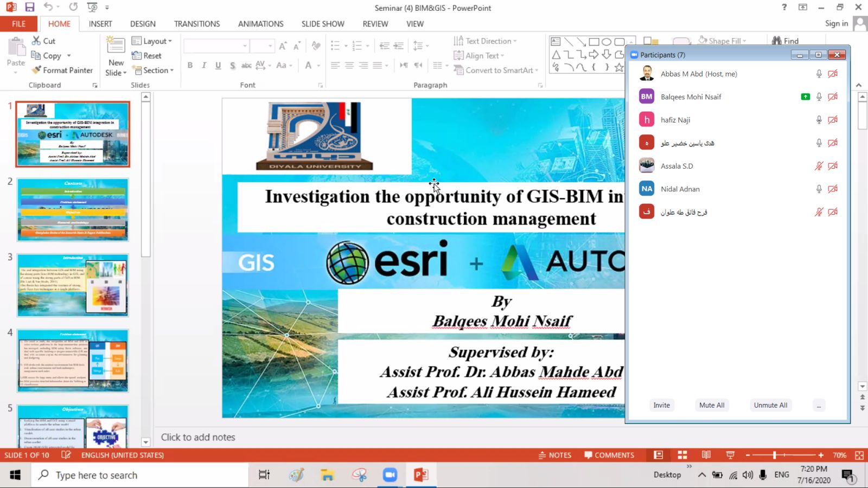Open Line Spacing options

coord(420,46)
